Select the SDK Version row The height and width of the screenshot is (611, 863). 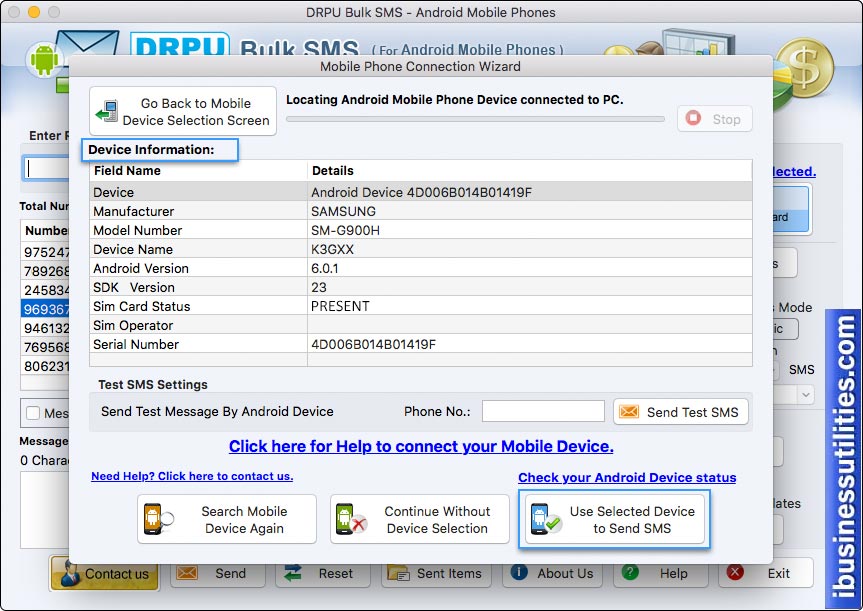[x=420, y=287]
